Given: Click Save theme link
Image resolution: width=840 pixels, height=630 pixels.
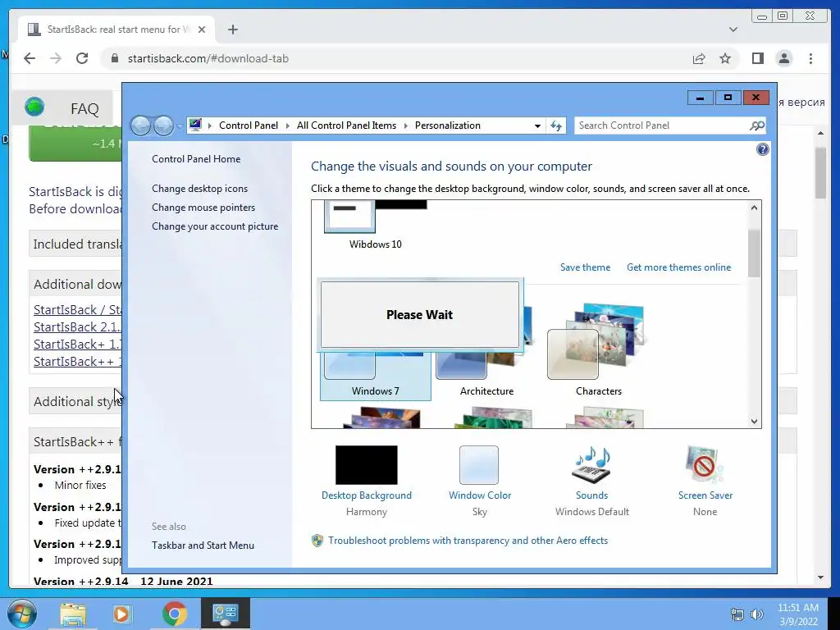Looking at the screenshot, I should tap(585, 267).
